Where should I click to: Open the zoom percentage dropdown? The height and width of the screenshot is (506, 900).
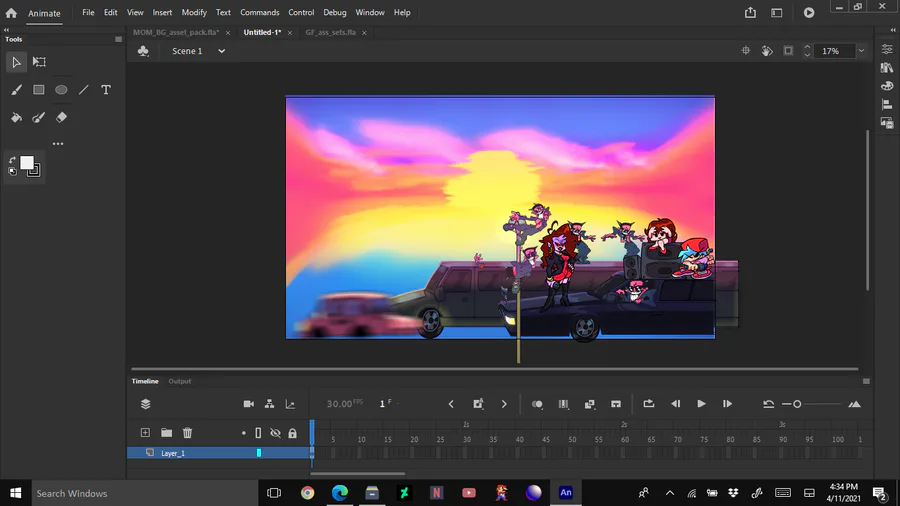point(861,51)
